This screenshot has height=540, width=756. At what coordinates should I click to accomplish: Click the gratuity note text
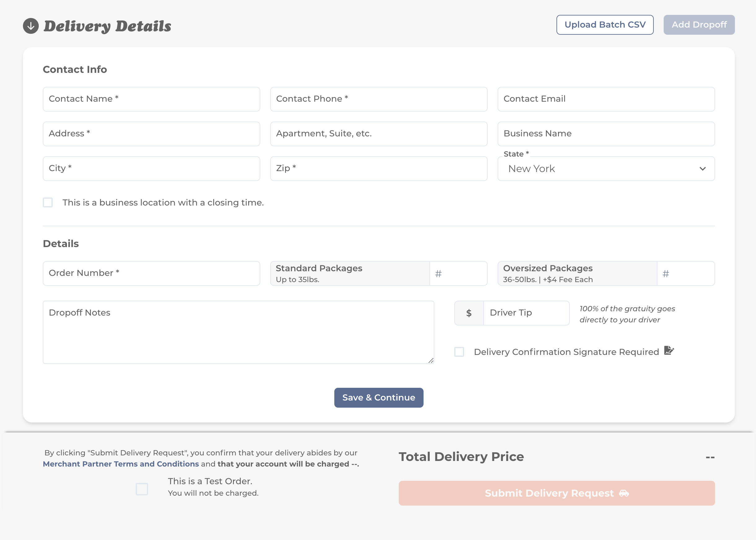coord(627,314)
